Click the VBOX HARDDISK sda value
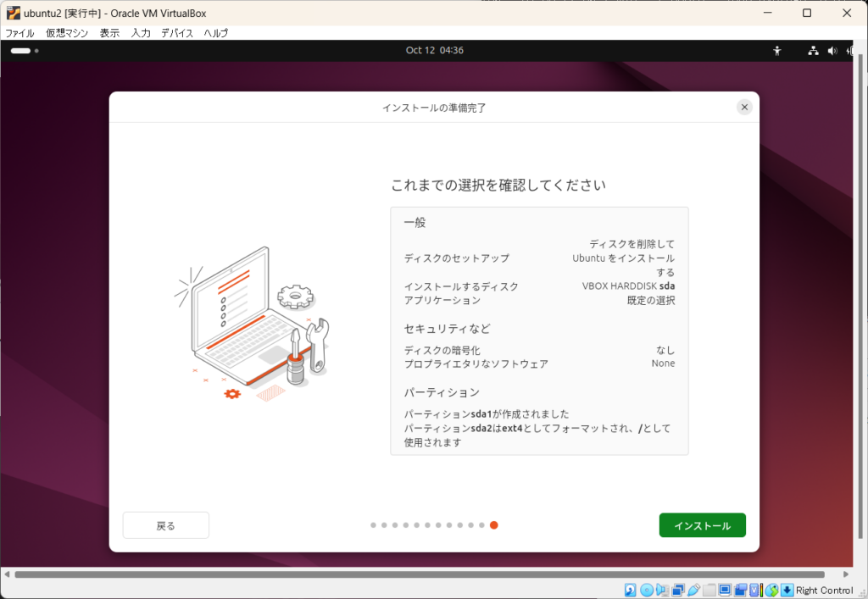Screen dimensions: 868x599 pos(628,286)
